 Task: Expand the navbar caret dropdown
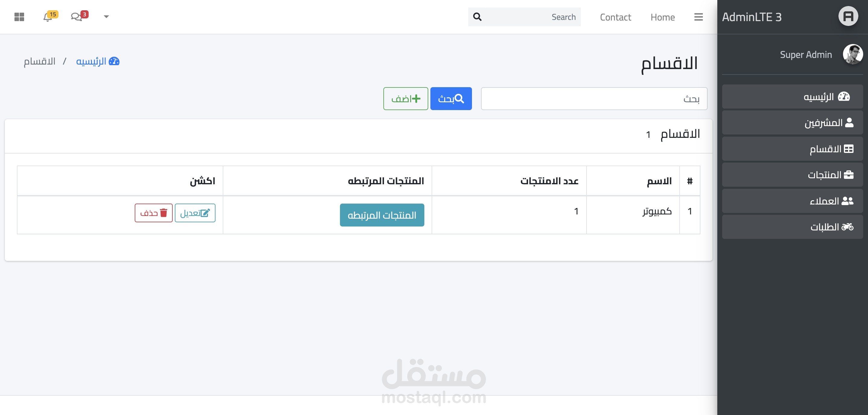pyautogui.click(x=106, y=17)
